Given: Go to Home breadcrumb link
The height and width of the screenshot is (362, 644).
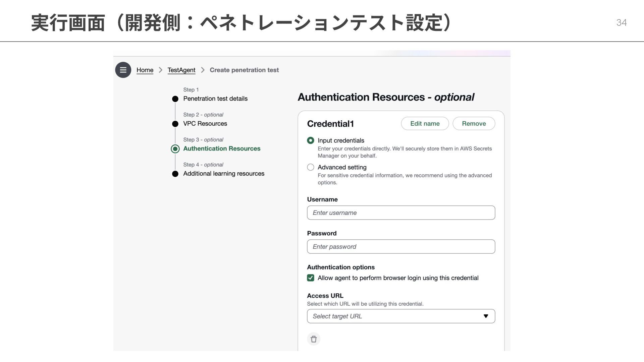Looking at the screenshot, I should pos(145,70).
